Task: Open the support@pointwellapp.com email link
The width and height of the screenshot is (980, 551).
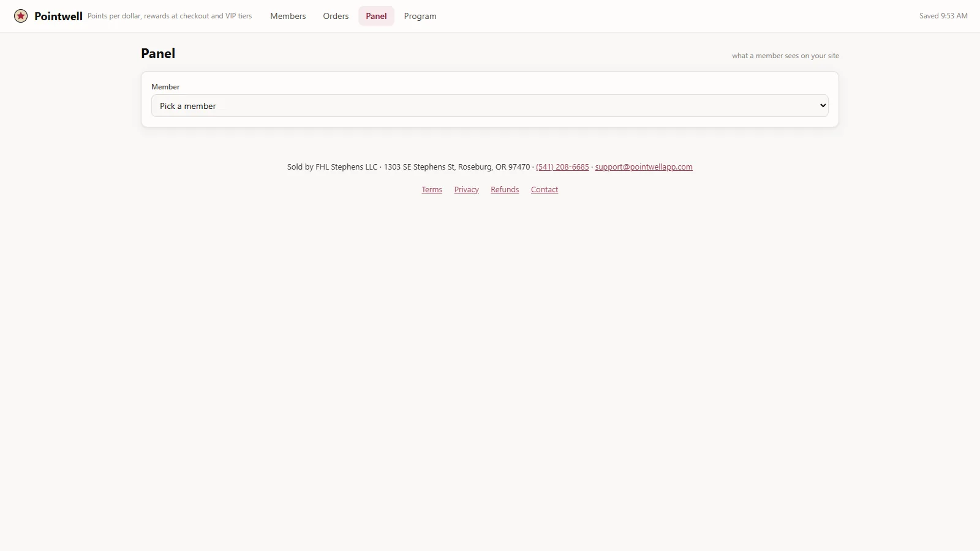Action: click(644, 167)
